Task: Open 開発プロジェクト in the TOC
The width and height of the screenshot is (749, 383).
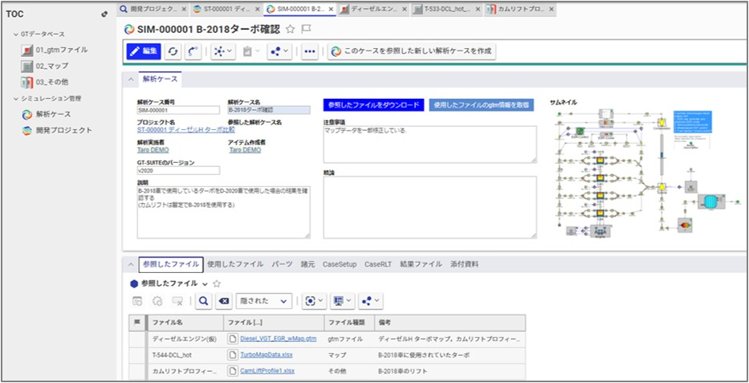Action: pyautogui.click(x=57, y=130)
